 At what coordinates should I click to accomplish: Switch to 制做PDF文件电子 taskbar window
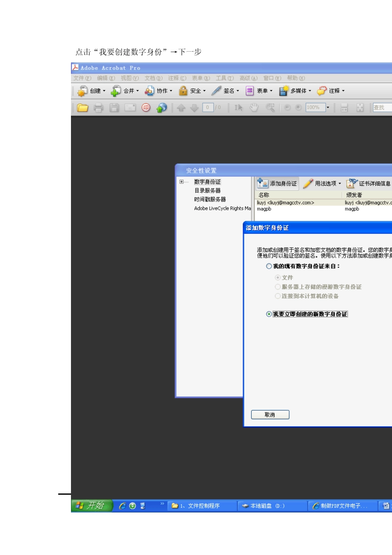[343, 506]
